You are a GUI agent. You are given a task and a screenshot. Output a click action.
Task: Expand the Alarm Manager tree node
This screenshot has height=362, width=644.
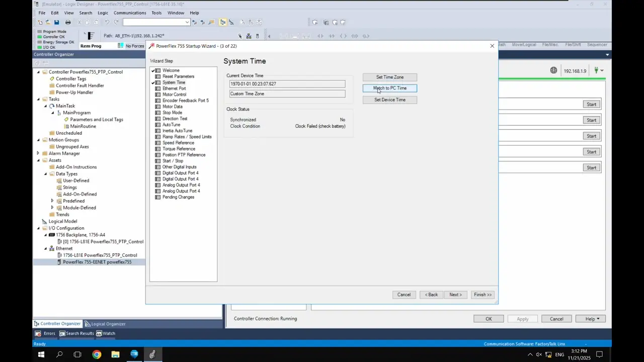(x=38, y=153)
